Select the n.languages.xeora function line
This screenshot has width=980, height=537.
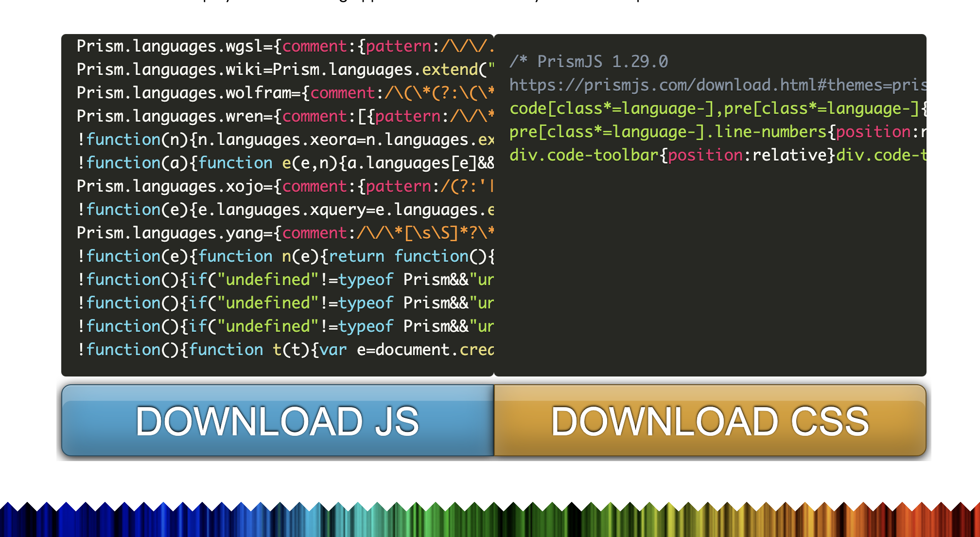[285, 140]
